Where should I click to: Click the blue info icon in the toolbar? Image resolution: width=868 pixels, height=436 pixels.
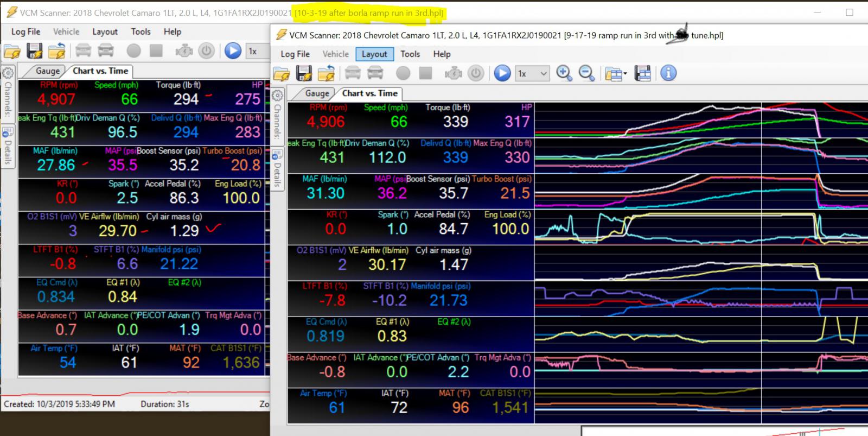click(x=668, y=73)
